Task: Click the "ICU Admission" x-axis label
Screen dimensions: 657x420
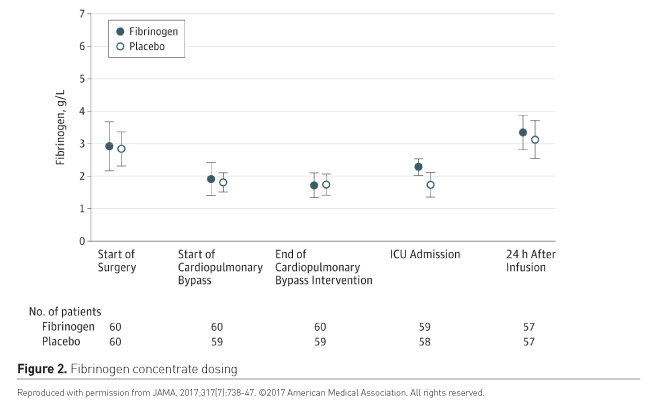Action: coord(424,254)
